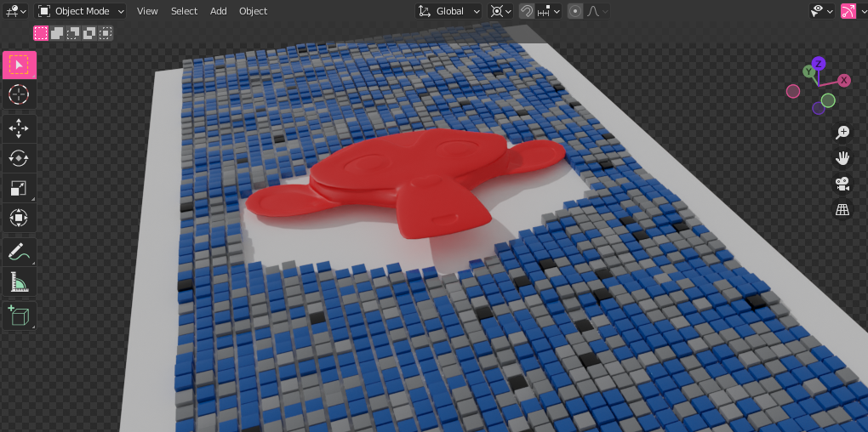
Task: Align view to the Z axis gizmo
Action: coord(819,63)
